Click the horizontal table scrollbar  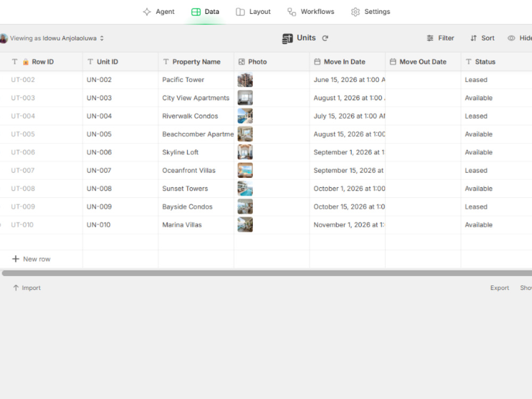coord(267,273)
